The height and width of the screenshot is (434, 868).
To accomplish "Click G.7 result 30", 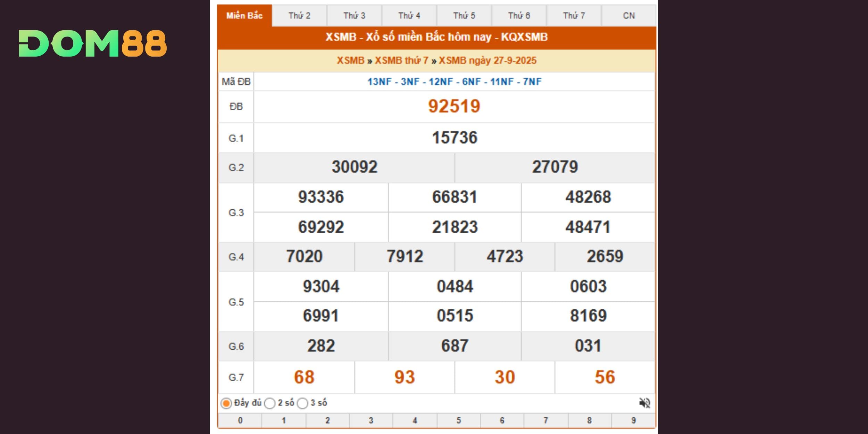I will pyautogui.click(x=505, y=377).
